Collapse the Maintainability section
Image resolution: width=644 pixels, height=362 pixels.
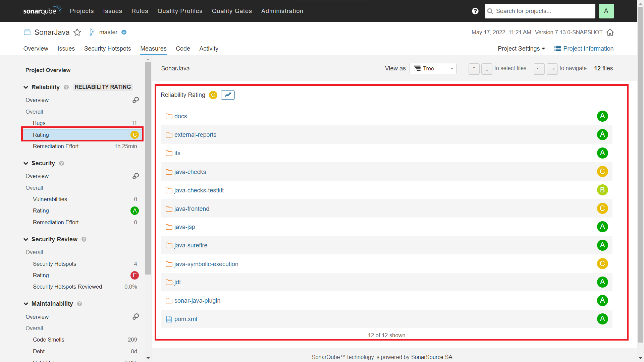[x=26, y=304]
